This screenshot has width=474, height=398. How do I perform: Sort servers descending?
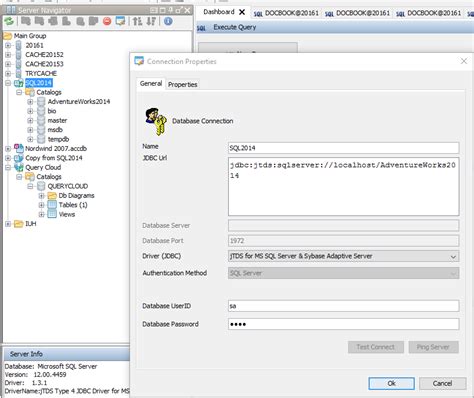[151, 21]
